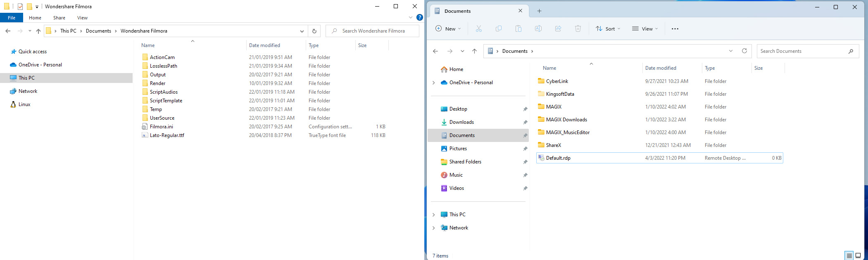This screenshot has width=868, height=260.
Task: Switch Documents window to large thumbnails layout
Action: point(858,255)
